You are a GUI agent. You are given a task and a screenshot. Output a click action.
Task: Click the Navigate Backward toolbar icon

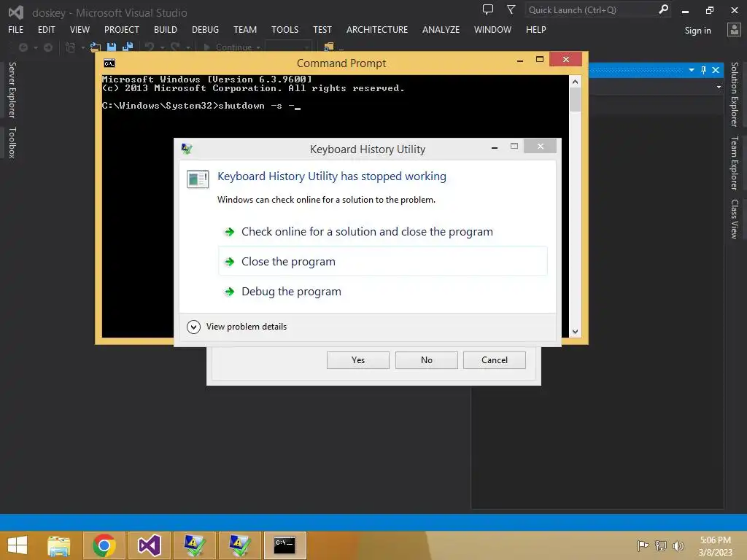click(x=23, y=47)
